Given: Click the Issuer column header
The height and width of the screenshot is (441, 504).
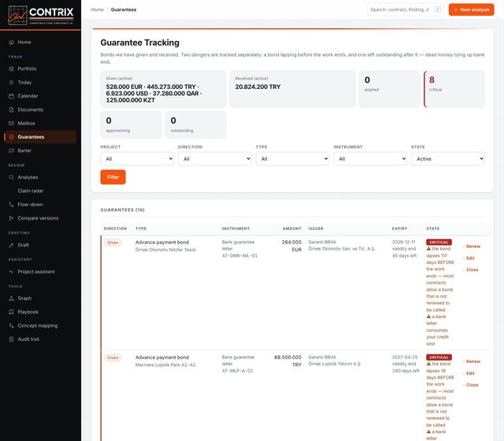Looking at the screenshot, I should pos(316,228).
